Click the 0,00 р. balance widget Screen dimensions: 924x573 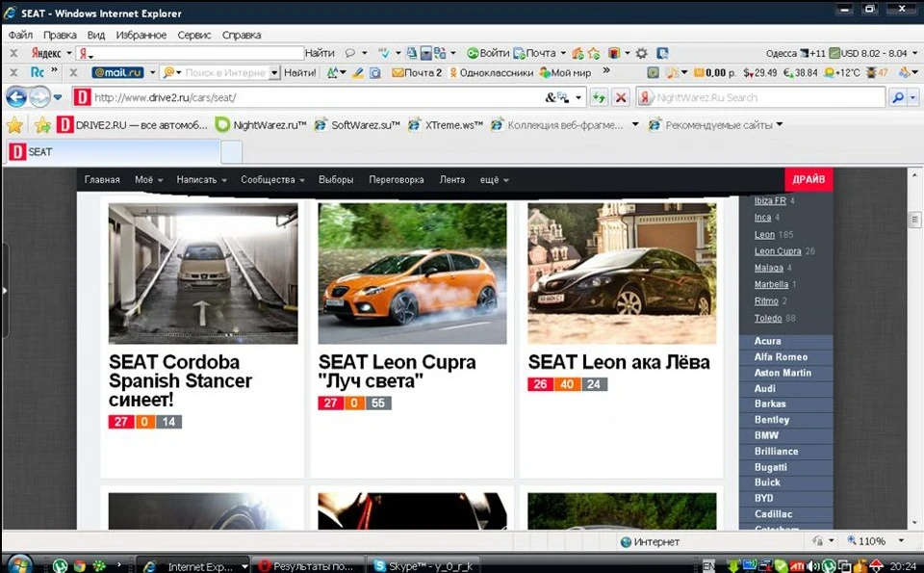715,72
